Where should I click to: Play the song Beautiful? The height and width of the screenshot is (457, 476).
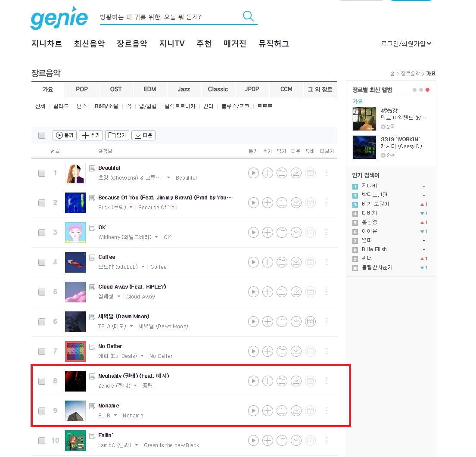click(253, 173)
